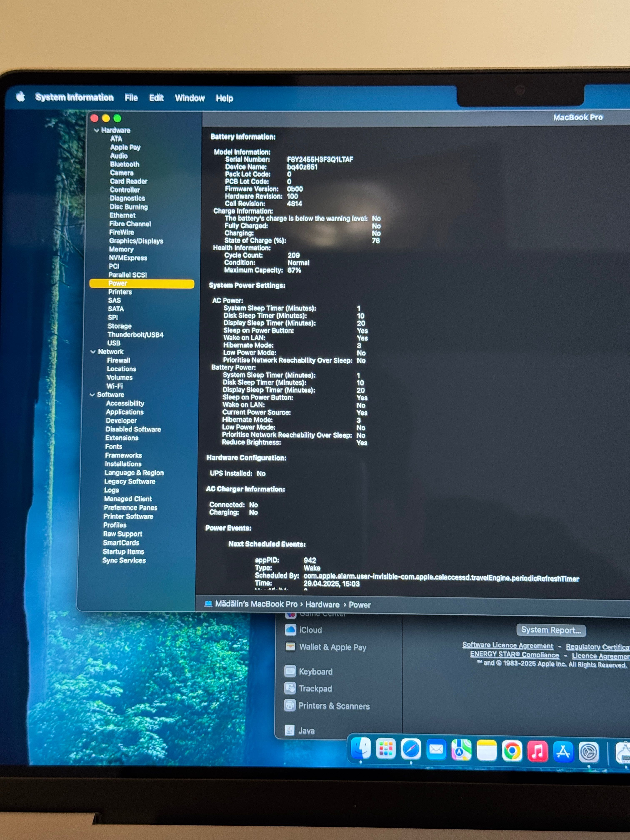The height and width of the screenshot is (840, 630).
Task: Open Finder from the Dock
Action: click(x=360, y=748)
